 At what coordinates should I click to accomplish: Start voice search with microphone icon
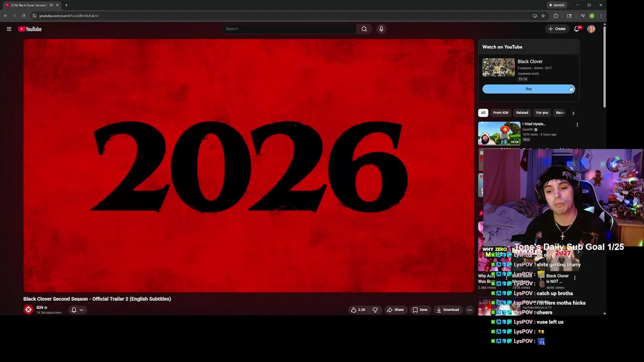381,29
